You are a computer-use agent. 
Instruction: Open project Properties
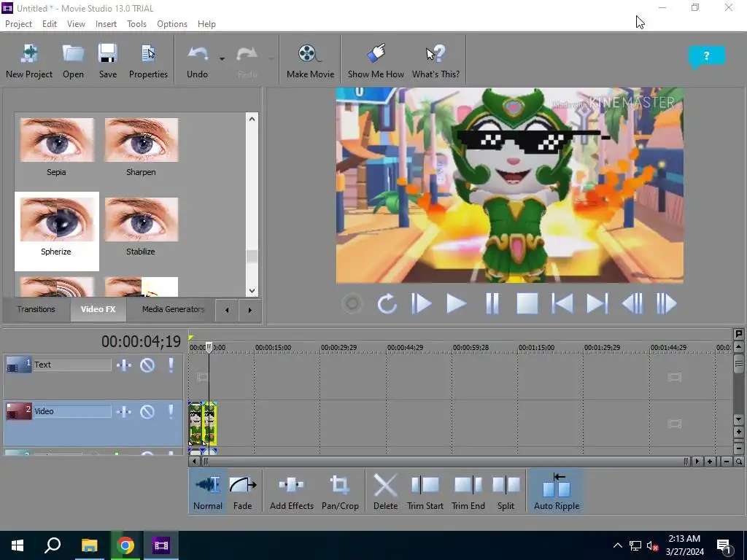pyautogui.click(x=148, y=61)
